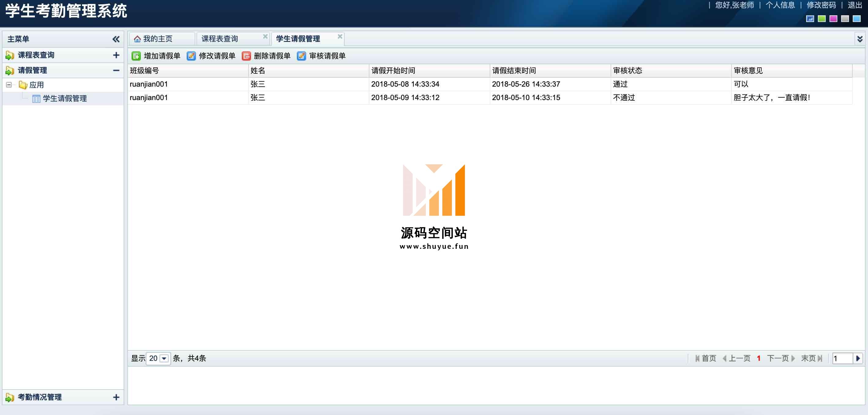Click the red delete leave form icon
Image resolution: width=868 pixels, height=415 pixels.
(x=246, y=56)
